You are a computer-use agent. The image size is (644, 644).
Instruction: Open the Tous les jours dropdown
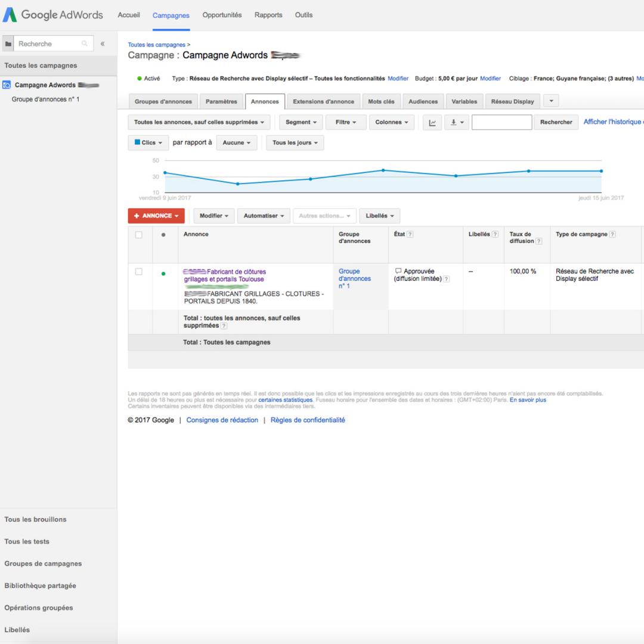coord(295,143)
